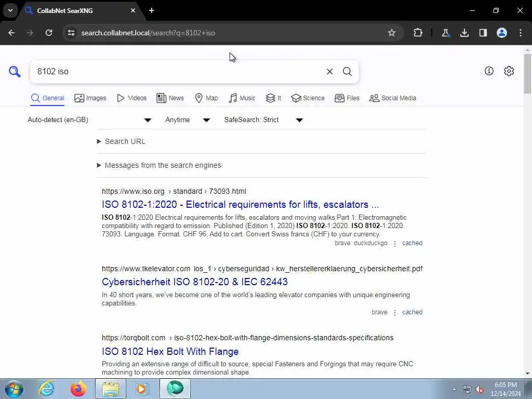Open the About info icon
The image size is (532, 399).
(x=489, y=71)
